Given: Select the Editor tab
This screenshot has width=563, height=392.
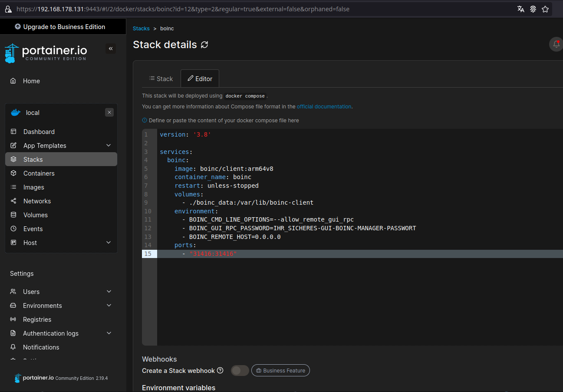Looking at the screenshot, I should pyautogui.click(x=200, y=78).
